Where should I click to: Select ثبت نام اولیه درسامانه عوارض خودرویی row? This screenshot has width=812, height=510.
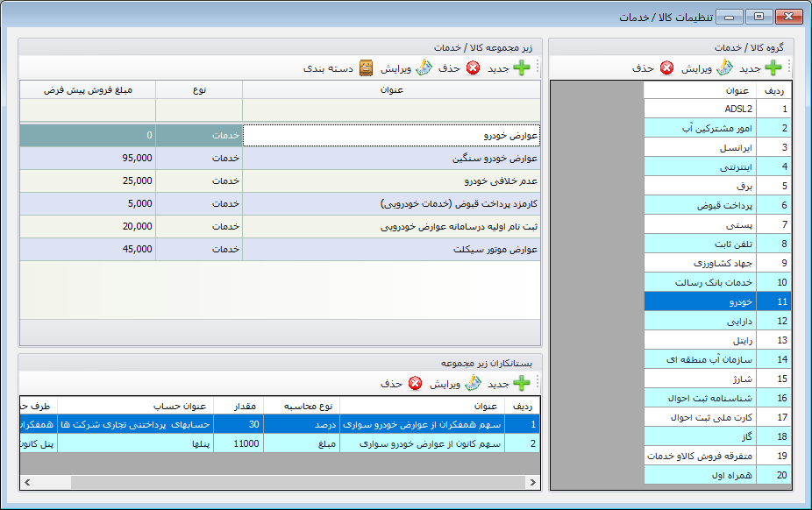pos(280,227)
